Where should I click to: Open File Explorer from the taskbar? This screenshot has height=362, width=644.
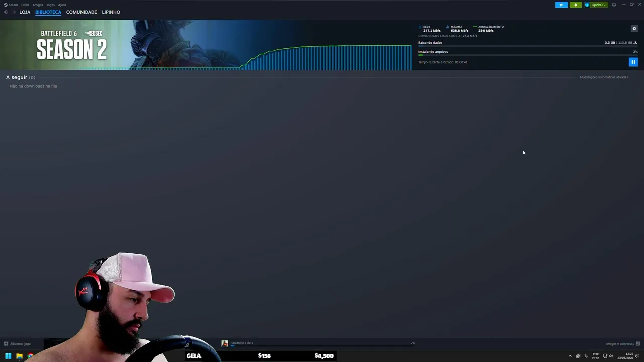(19, 356)
